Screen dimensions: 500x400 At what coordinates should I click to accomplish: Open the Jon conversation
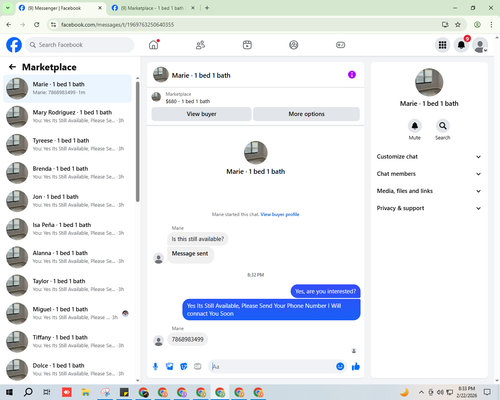67,201
